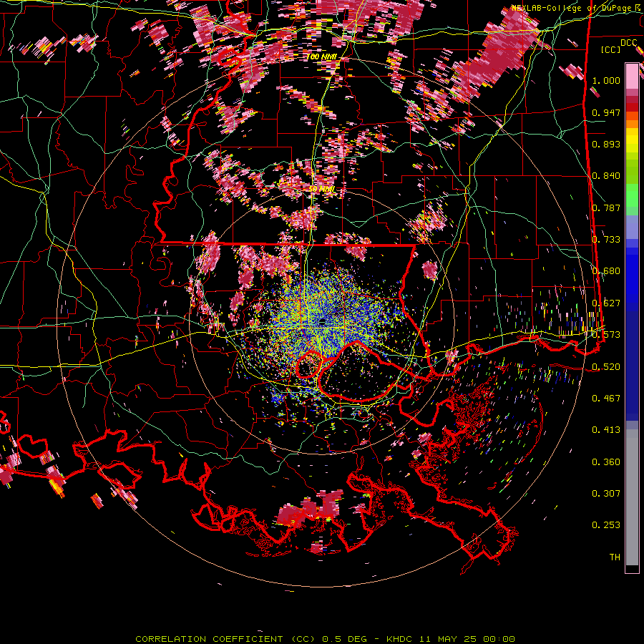
Task: Click the 0.5 DEG elevation text
Action: pos(346,639)
